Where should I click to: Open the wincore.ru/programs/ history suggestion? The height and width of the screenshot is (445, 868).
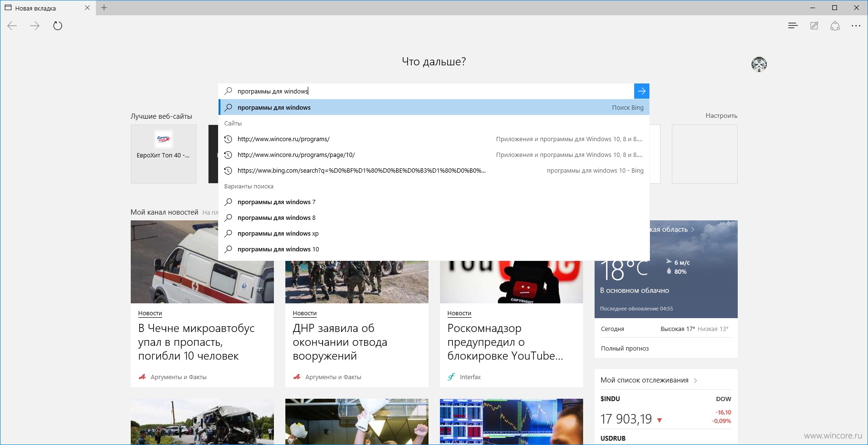[x=434, y=139]
